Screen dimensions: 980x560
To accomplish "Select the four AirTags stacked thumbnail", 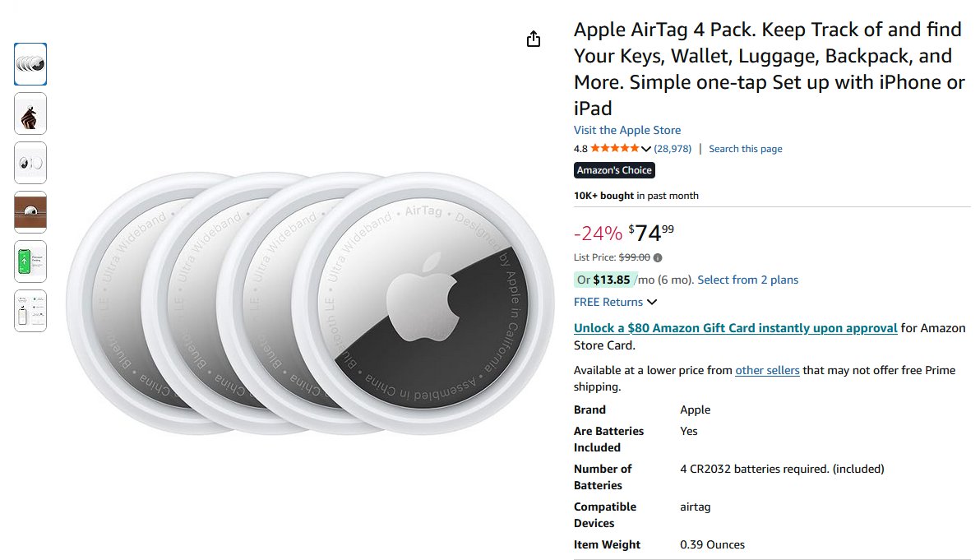I will (x=30, y=64).
